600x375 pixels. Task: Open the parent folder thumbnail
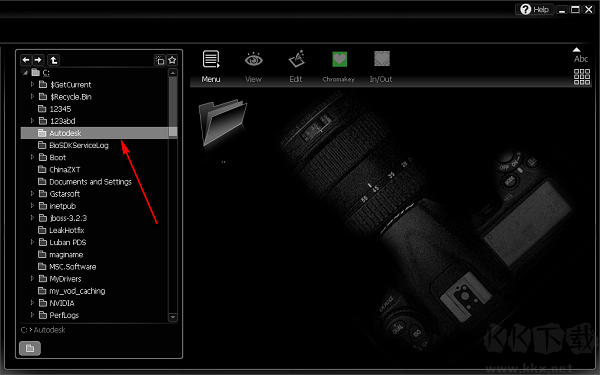223,123
